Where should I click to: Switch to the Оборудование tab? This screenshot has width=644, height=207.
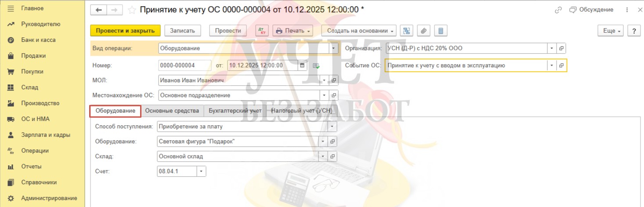pyautogui.click(x=116, y=111)
